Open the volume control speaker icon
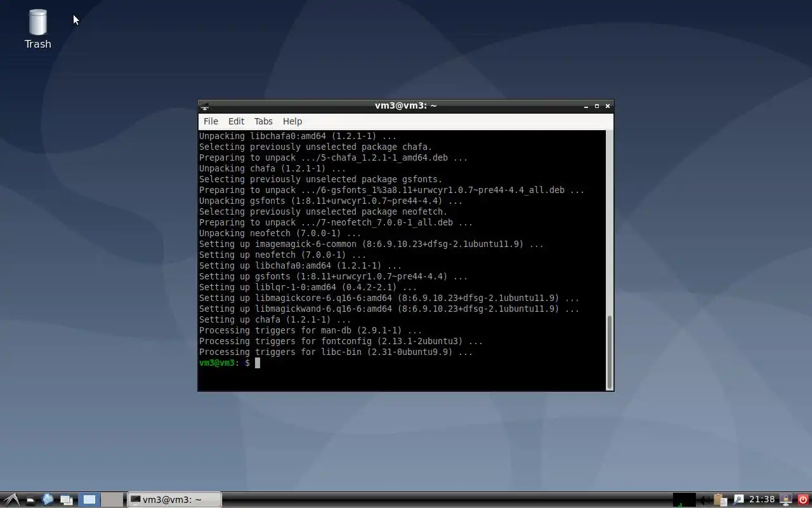Screen dimensions: 812x508 click(x=704, y=500)
